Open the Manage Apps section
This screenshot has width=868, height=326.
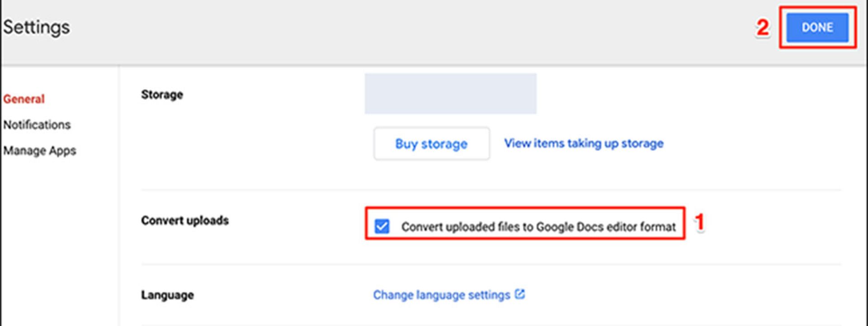tap(40, 151)
